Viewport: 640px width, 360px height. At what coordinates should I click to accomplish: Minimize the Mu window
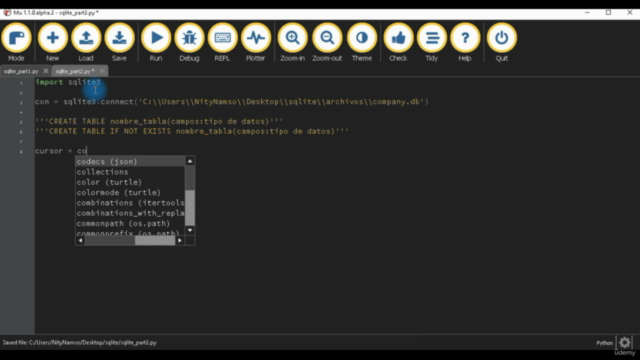pyautogui.click(x=587, y=13)
